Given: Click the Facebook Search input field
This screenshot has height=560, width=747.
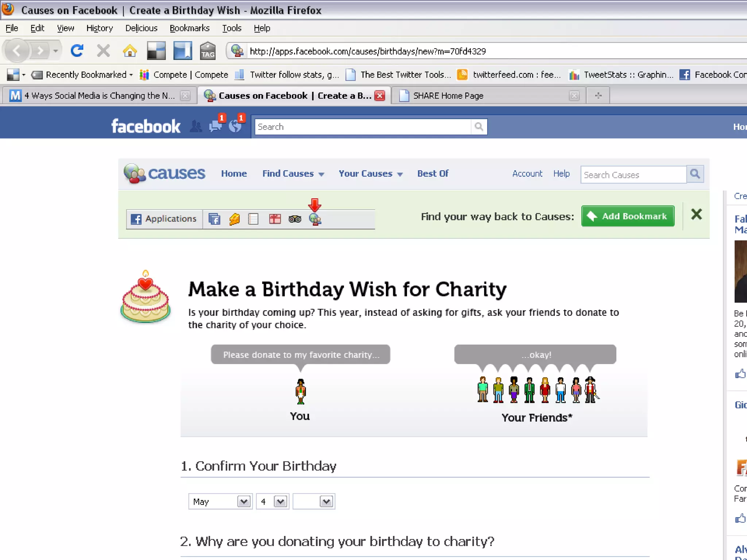Looking at the screenshot, I should pos(363,127).
